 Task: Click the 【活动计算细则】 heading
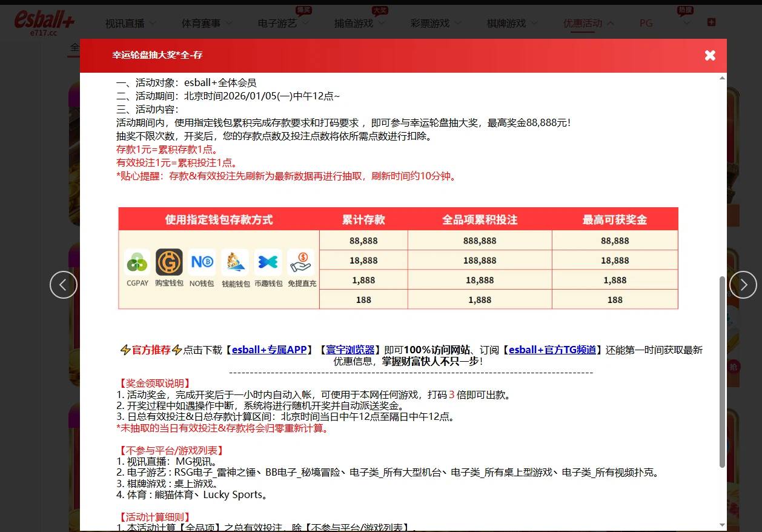coord(154,517)
